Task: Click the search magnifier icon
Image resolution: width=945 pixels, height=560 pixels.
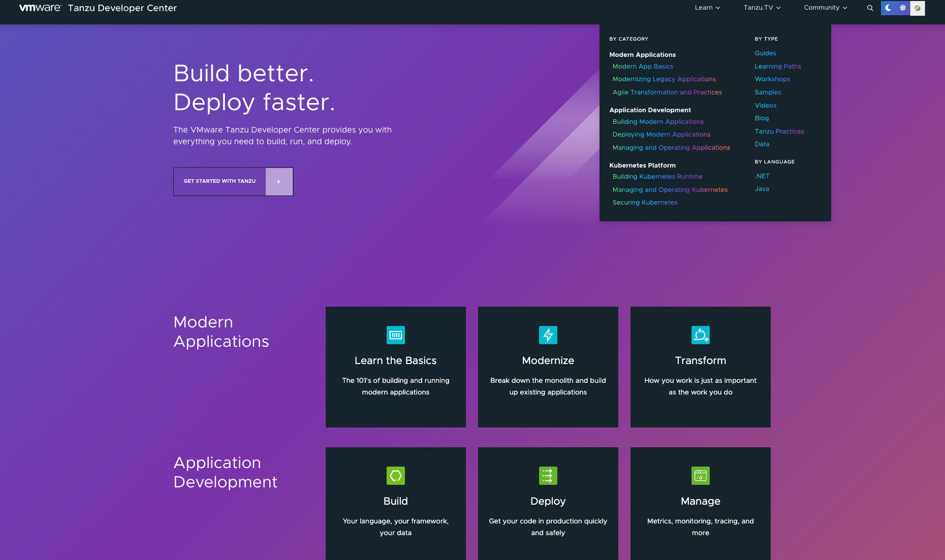Action: click(x=870, y=8)
